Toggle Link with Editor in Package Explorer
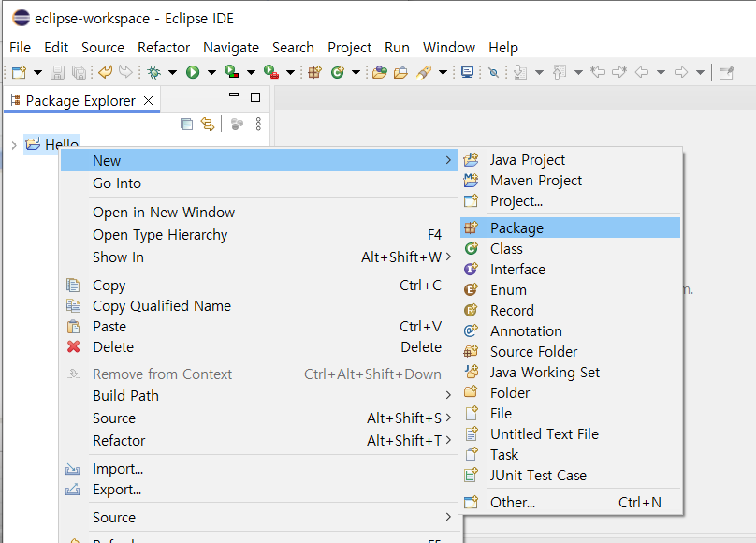Image resolution: width=756 pixels, height=543 pixels. pyautogui.click(x=208, y=124)
